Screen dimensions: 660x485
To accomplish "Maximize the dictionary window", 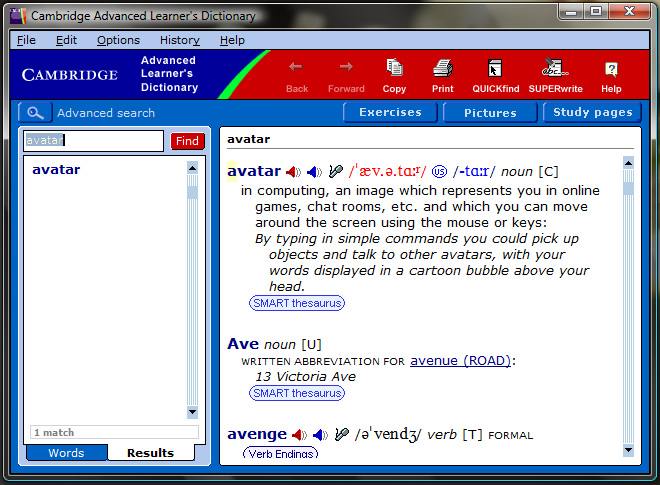I will pyautogui.click(x=596, y=11).
